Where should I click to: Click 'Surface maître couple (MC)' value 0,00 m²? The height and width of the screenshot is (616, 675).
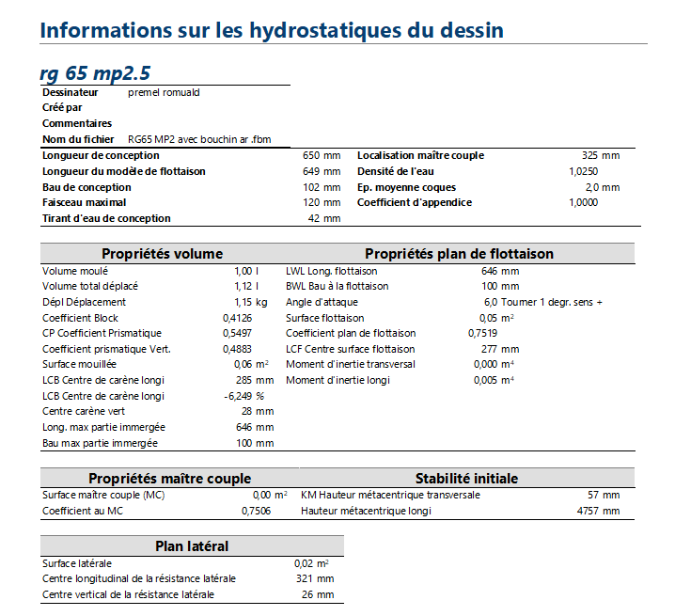[270, 496]
